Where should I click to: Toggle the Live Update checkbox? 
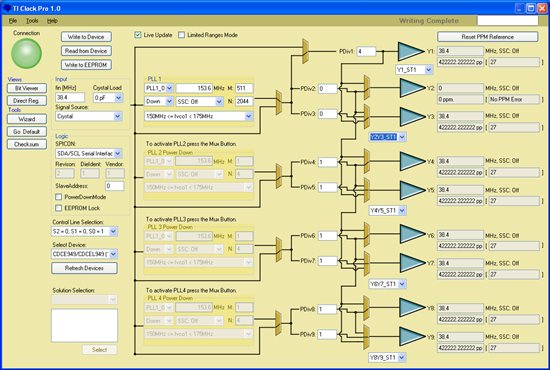click(138, 35)
